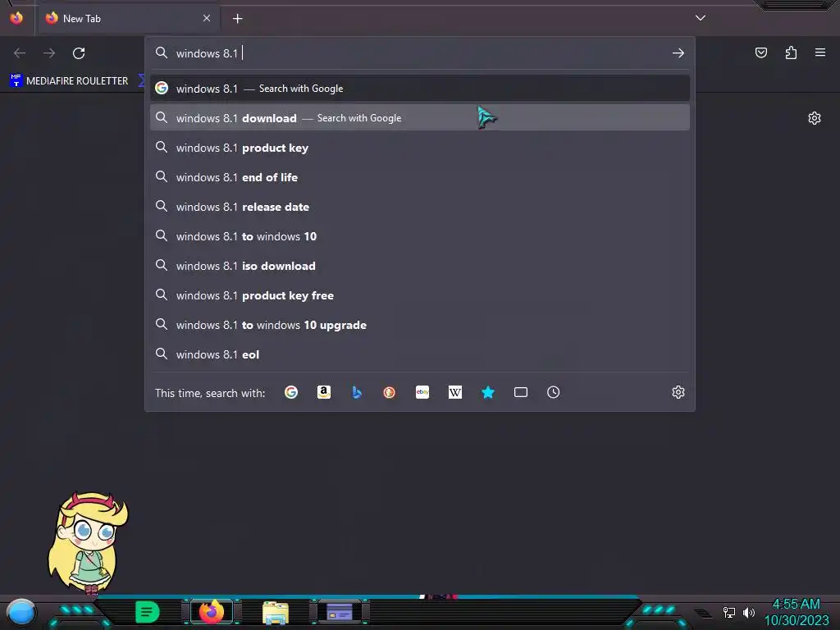
Task: Select the New Tab tab
Action: pyautogui.click(x=129, y=18)
